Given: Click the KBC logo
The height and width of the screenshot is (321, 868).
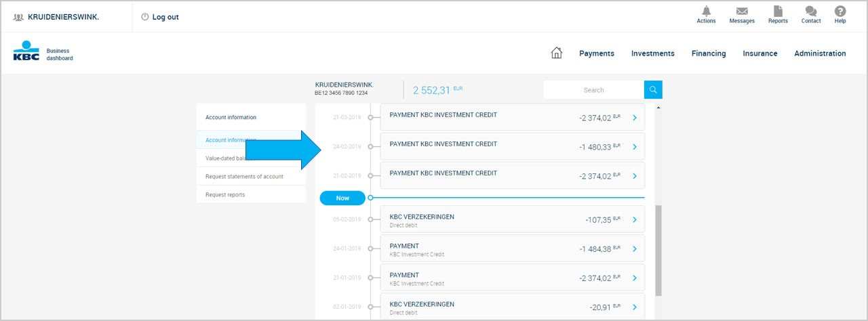Looking at the screenshot, I should pos(26,51).
